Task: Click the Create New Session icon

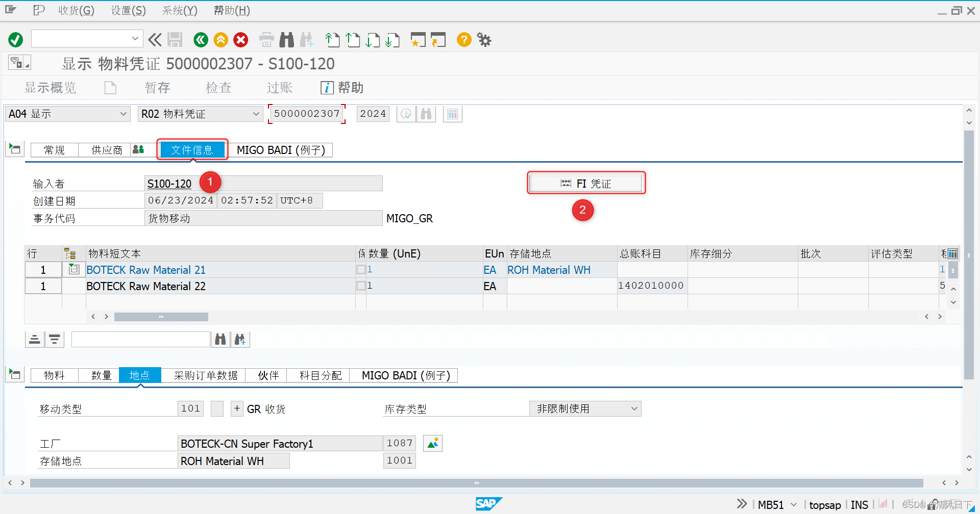Action: pyautogui.click(x=418, y=39)
